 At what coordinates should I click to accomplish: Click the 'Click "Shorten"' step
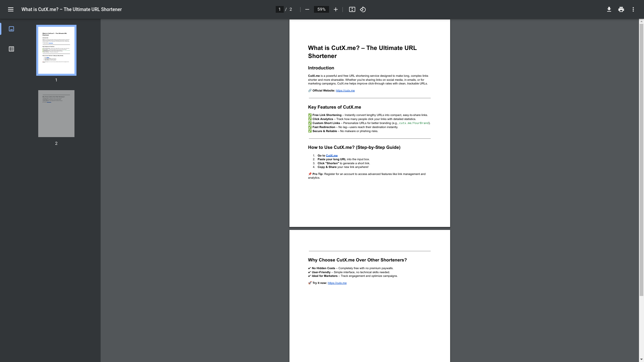[344, 164]
